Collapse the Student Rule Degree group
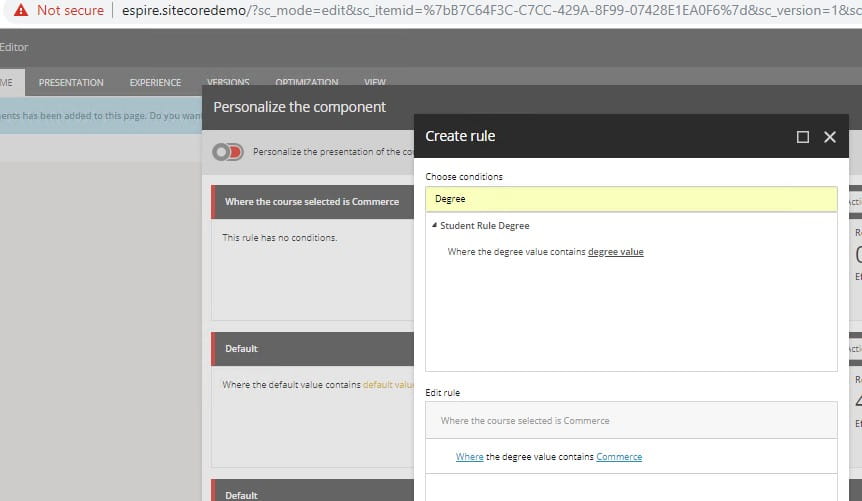This screenshot has width=862, height=501. pos(434,225)
